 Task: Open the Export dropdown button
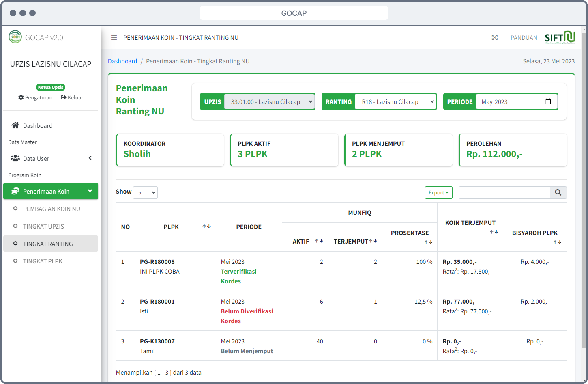pyautogui.click(x=438, y=192)
